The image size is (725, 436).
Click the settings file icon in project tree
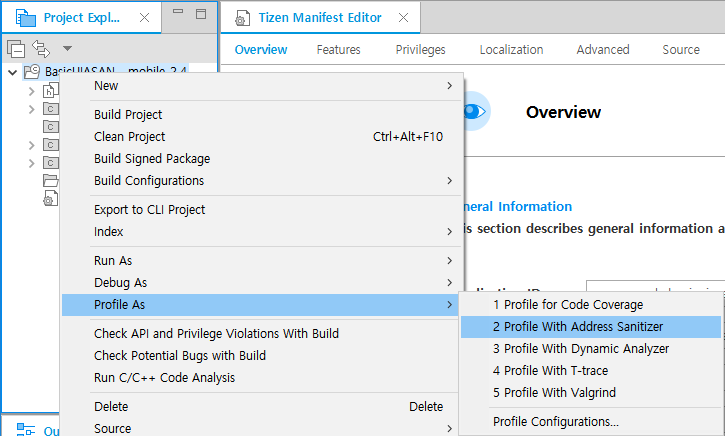(50, 199)
